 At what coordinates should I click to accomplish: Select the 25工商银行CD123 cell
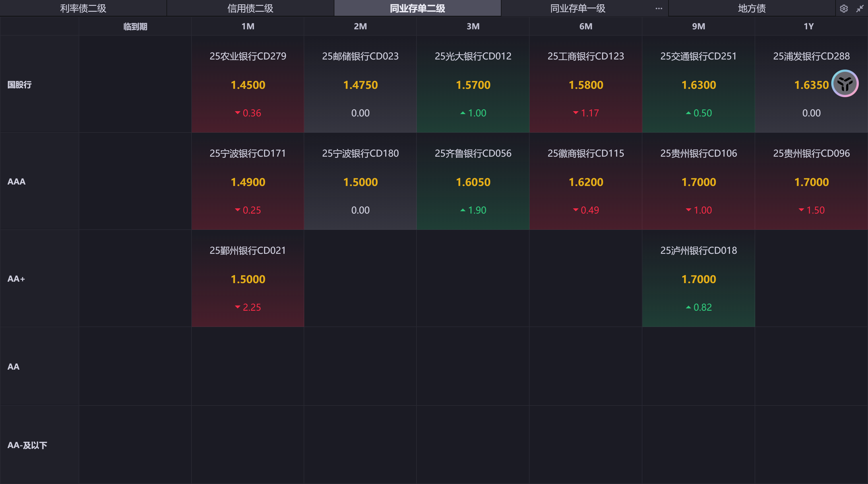point(586,84)
